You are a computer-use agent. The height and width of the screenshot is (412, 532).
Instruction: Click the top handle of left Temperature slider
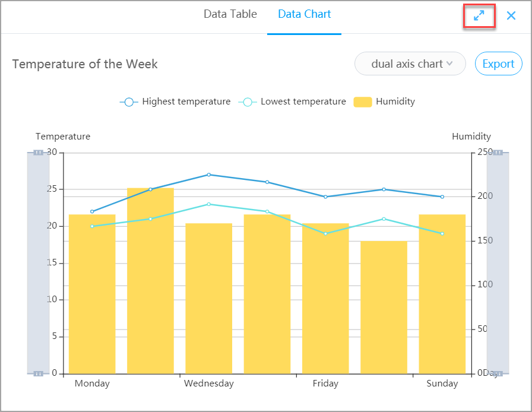(x=38, y=153)
